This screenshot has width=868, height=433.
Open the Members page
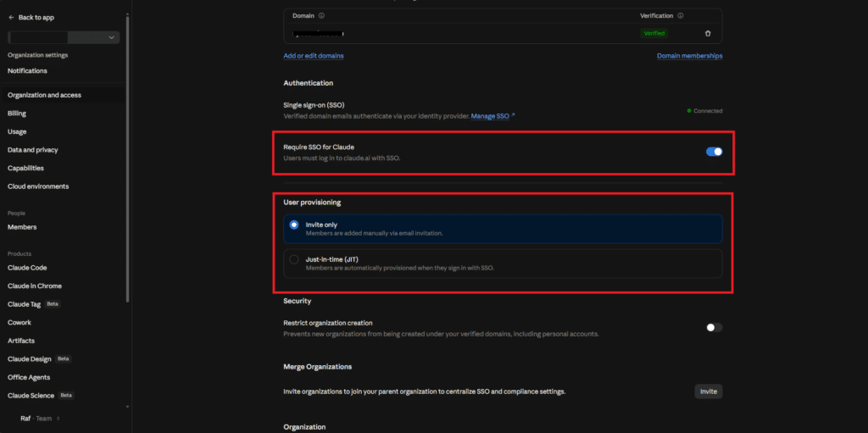click(x=22, y=227)
